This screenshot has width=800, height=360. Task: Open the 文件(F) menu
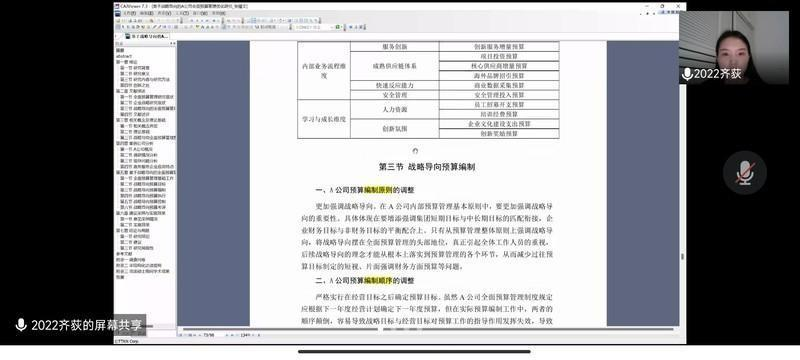pos(130,13)
